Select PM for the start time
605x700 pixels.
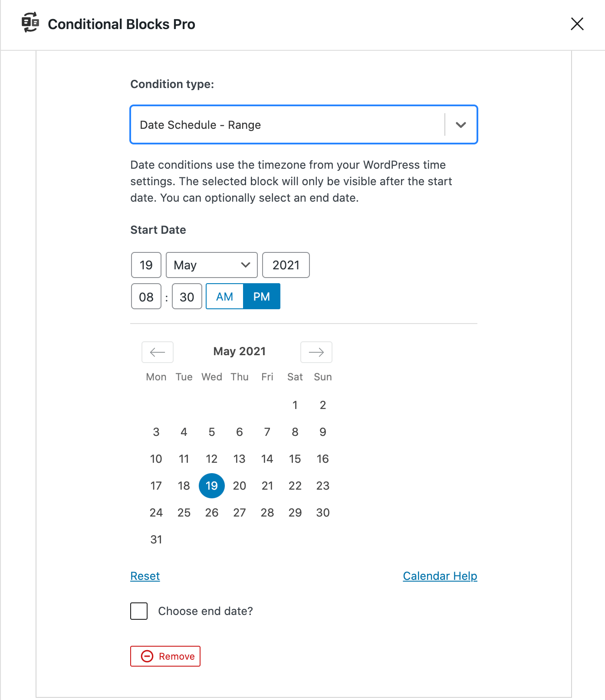click(x=261, y=296)
